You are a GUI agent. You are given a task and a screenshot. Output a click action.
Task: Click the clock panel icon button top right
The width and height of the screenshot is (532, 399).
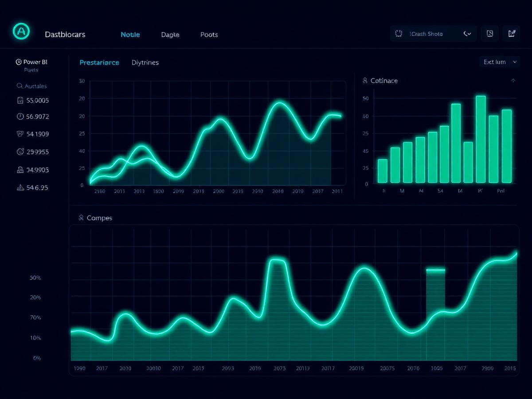coord(490,34)
